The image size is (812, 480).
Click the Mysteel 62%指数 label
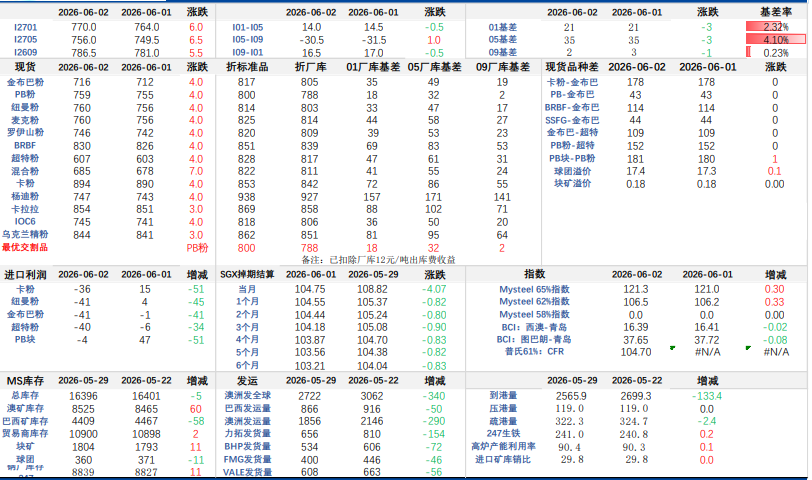click(x=534, y=301)
